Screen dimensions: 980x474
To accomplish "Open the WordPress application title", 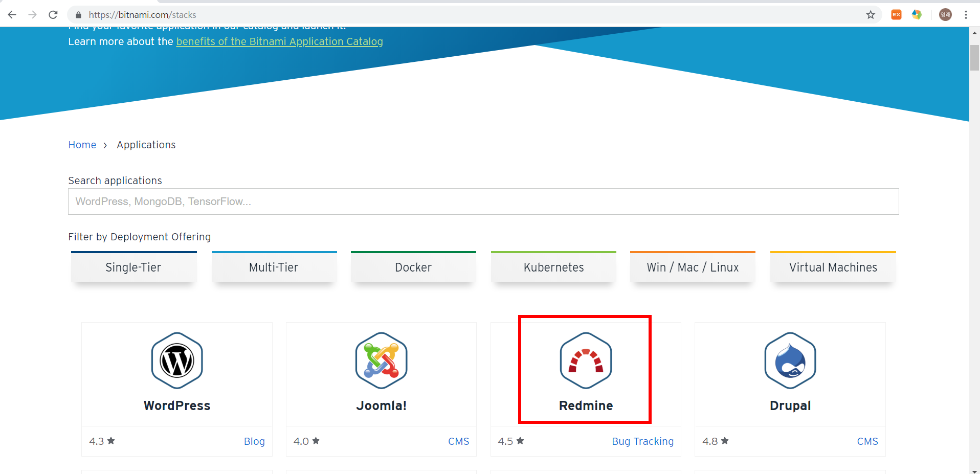I will [x=177, y=405].
